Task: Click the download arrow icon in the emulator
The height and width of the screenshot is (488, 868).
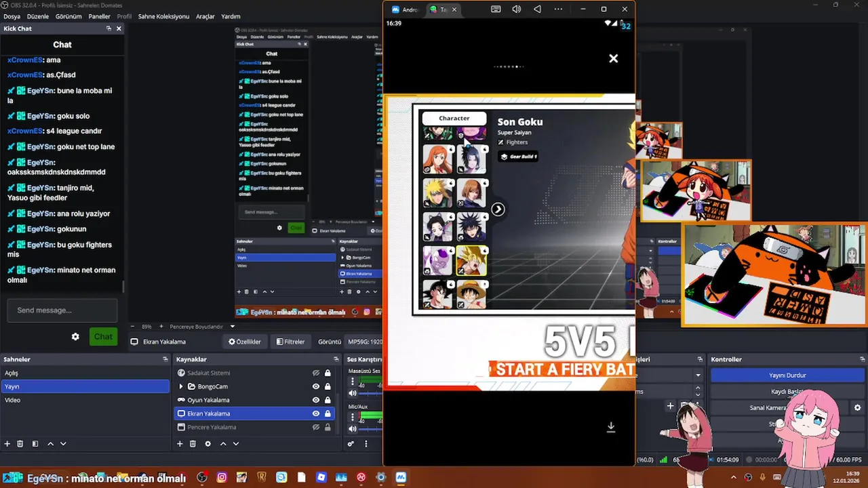Action: coord(610,427)
